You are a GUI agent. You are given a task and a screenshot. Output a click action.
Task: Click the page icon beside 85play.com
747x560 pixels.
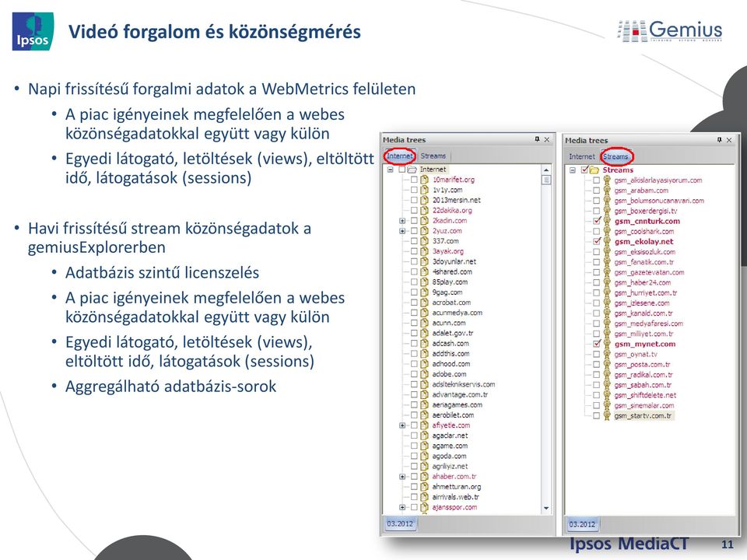(425, 282)
